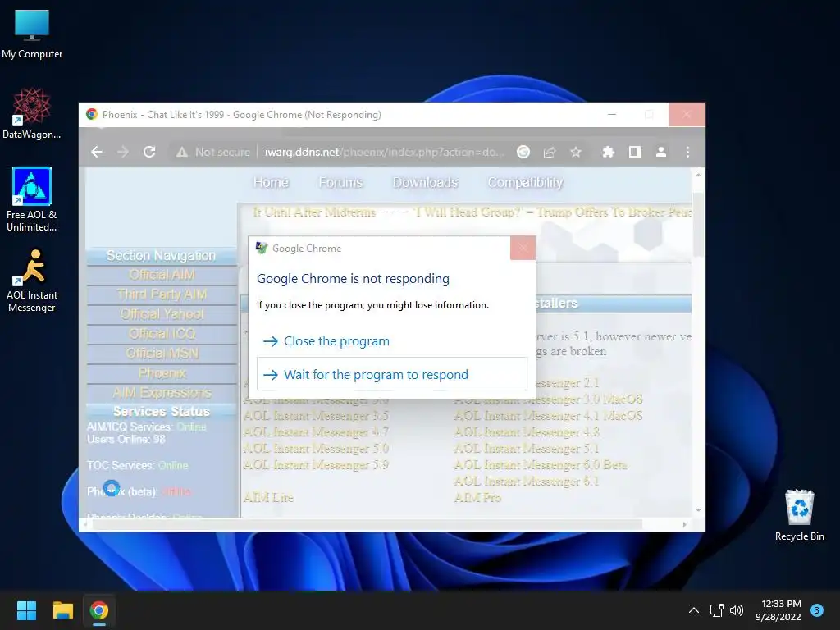Open network status tray icon
This screenshot has width=840, height=630.
[x=716, y=610]
